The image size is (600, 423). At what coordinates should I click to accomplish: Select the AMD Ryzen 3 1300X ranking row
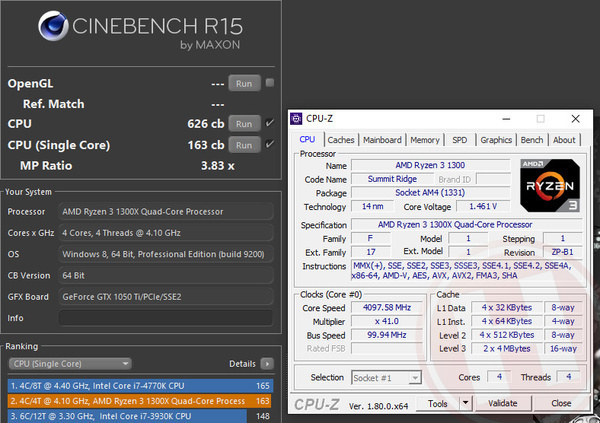(139, 401)
